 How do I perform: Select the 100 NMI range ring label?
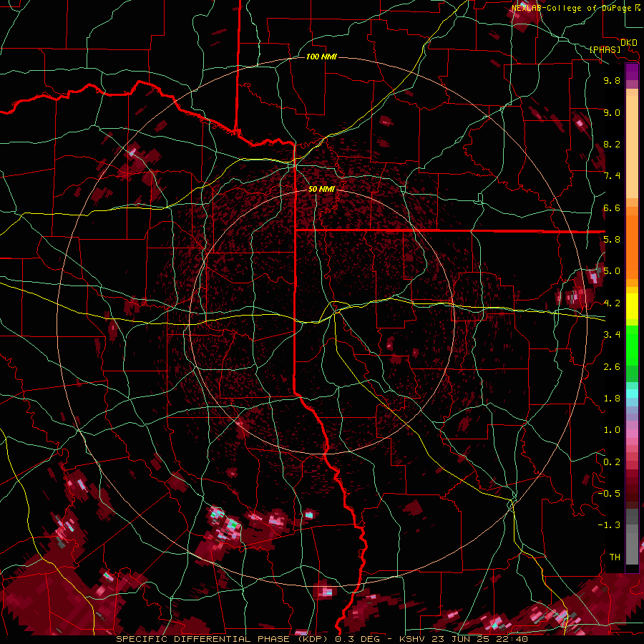[x=321, y=57]
